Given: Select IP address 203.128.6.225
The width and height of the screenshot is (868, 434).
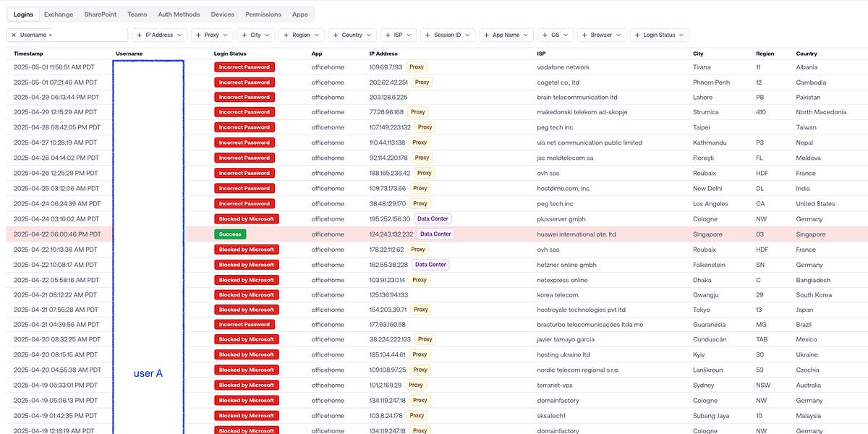Looking at the screenshot, I should 388,98.
